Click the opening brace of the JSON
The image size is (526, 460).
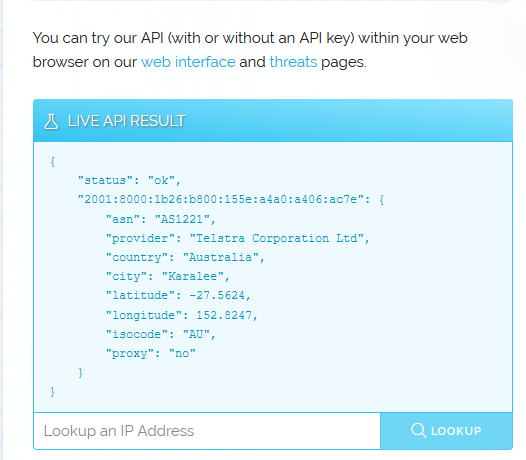(53, 162)
